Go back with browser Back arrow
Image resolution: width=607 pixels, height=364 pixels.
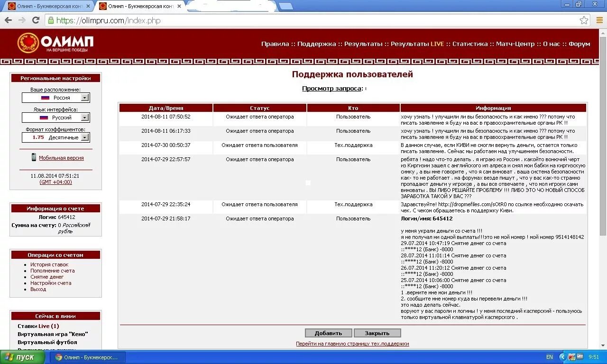tap(8, 20)
